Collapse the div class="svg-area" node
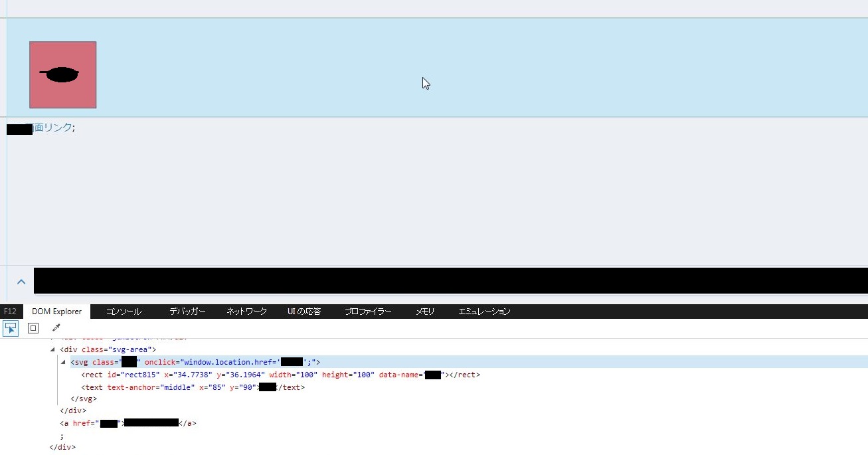The height and width of the screenshot is (455, 868). tap(52, 349)
